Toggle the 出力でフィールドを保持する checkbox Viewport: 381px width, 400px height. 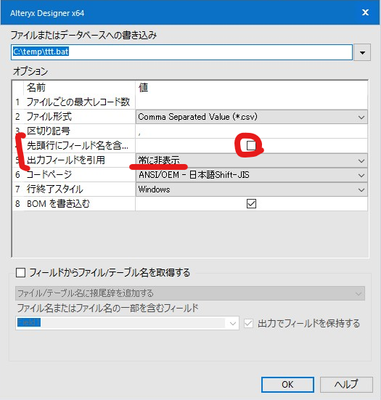pos(249,323)
